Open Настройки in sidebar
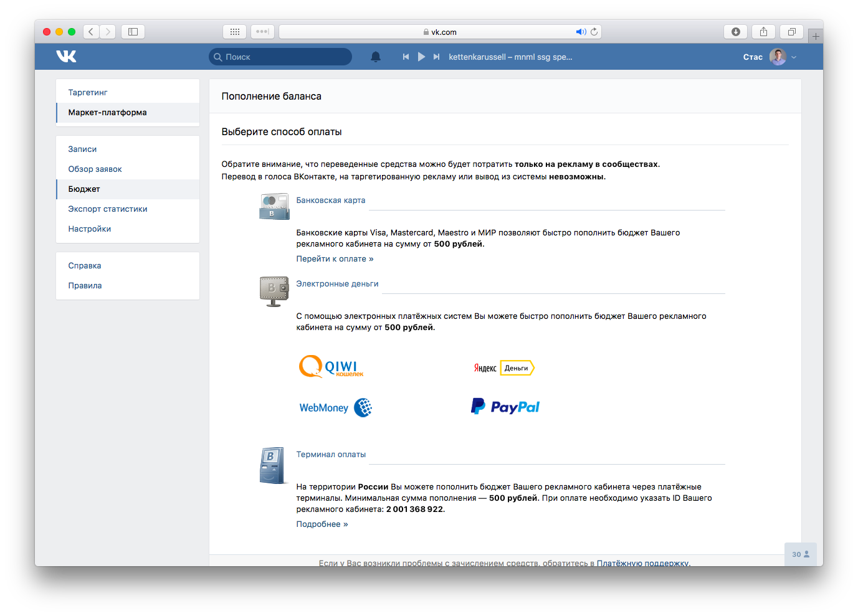This screenshot has height=616, width=858. pyautogui.click(x=128, y=229)
